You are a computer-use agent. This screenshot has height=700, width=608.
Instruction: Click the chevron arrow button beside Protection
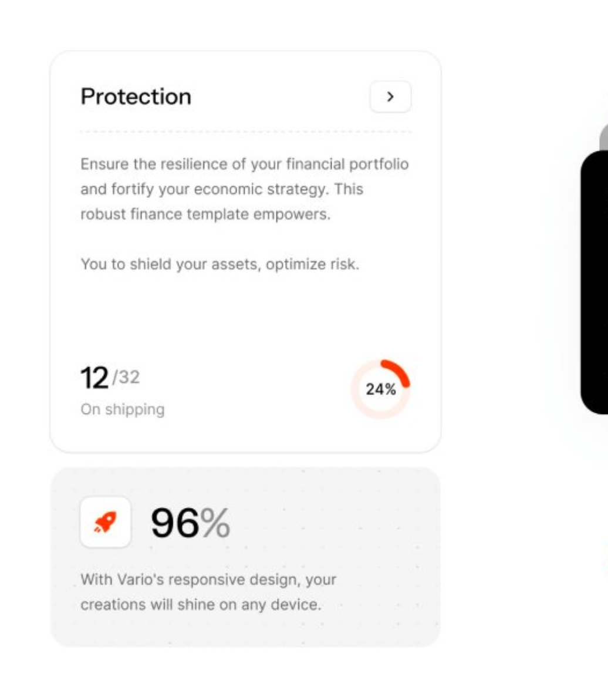(390, 97)
